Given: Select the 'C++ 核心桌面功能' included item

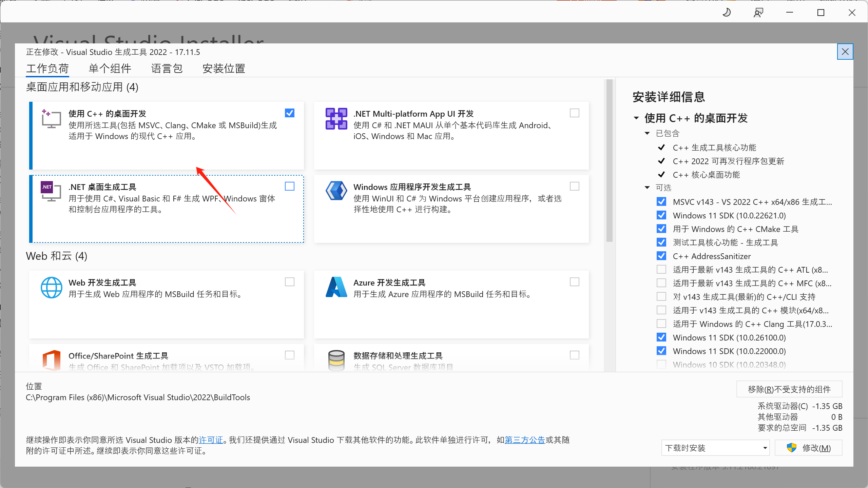Looking at the screenshot, I should tap(706, 175).
